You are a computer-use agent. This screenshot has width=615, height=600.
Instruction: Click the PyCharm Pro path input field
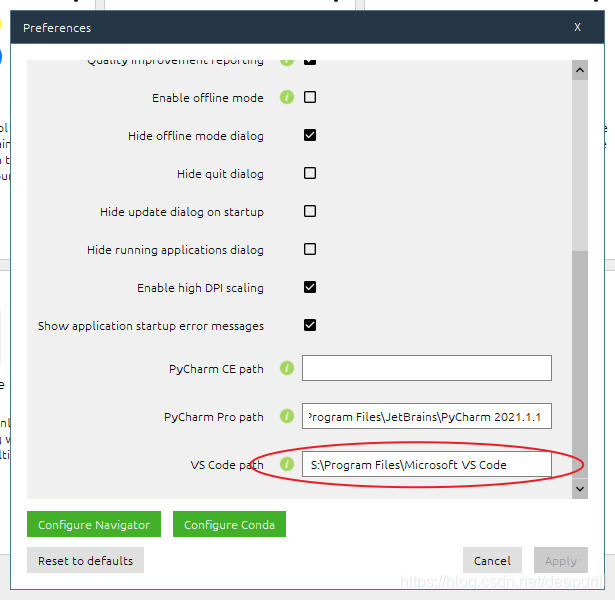(427, 416)
